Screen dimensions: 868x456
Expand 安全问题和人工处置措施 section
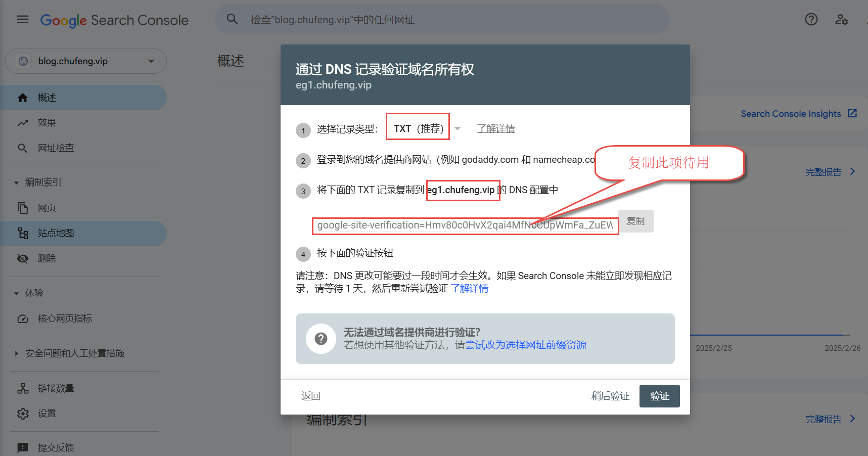tap(16, 353)
